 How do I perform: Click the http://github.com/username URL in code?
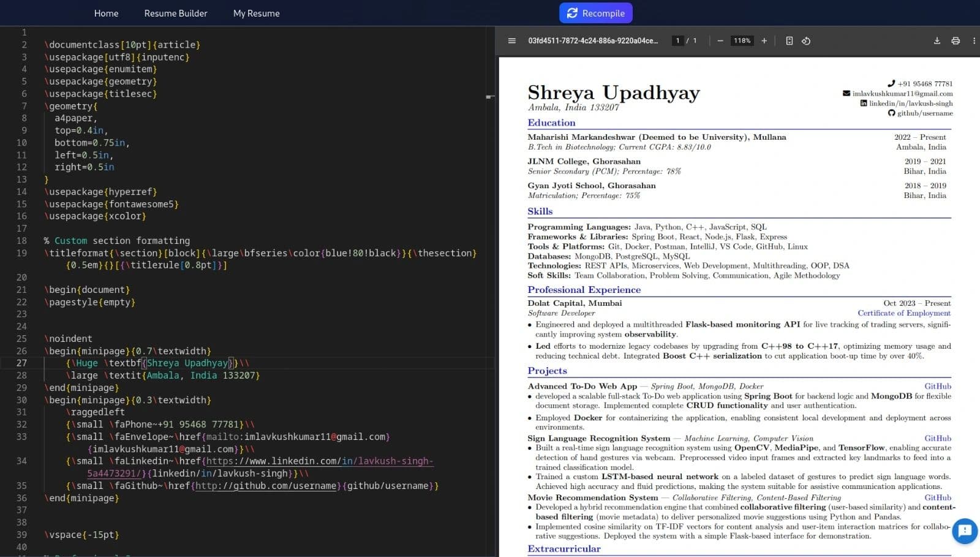coord(266,486)
